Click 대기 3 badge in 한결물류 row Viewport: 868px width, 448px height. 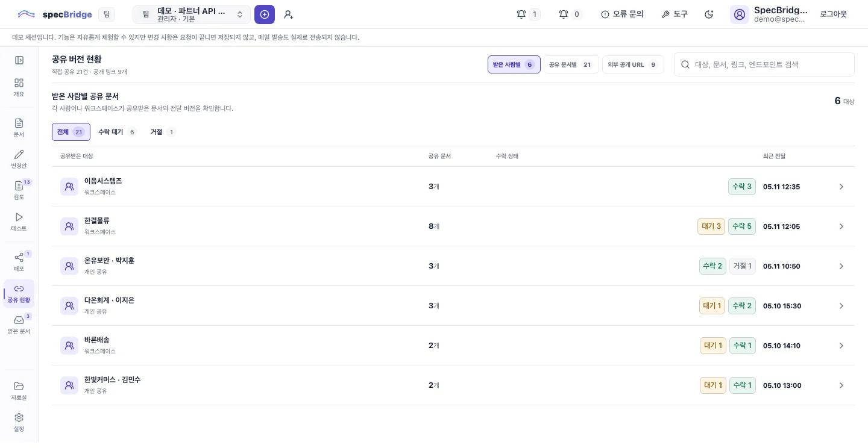pos(711,226)
